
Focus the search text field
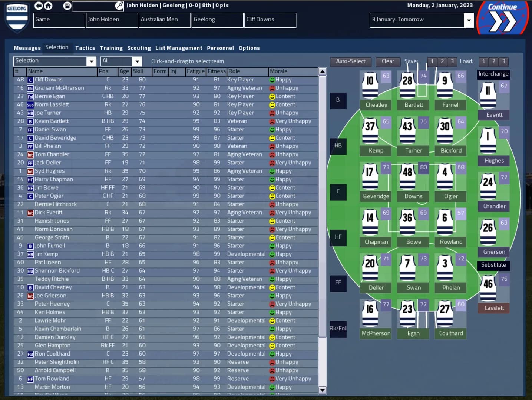point(93,6)
